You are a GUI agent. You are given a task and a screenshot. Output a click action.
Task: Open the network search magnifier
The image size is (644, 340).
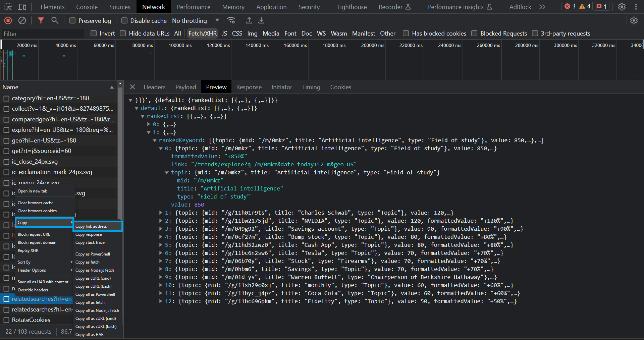coord(55,21)
